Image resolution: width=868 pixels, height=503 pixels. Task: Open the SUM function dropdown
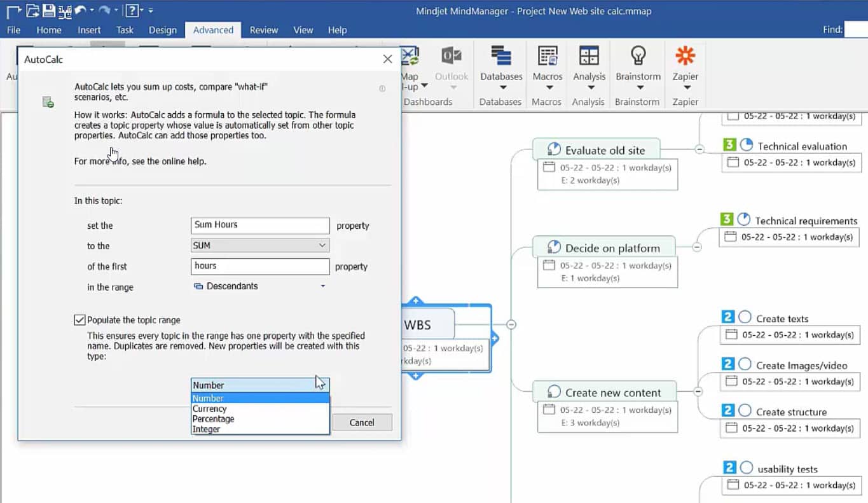pos(322,245)
